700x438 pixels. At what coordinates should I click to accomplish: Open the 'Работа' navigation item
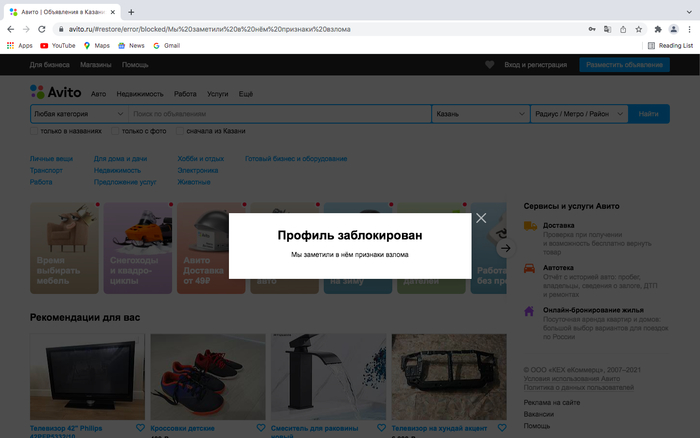coord(185,94)
